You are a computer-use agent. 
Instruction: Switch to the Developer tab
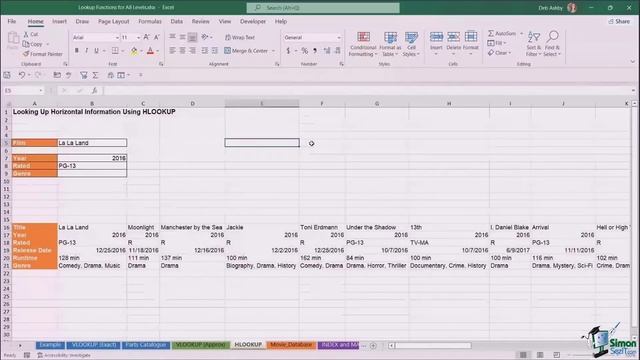coord(253,21)
